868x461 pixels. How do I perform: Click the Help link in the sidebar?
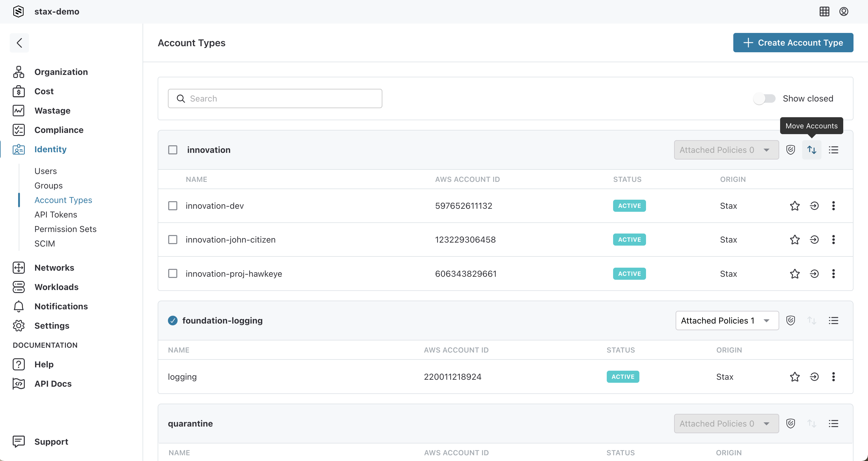pos(44,364)
